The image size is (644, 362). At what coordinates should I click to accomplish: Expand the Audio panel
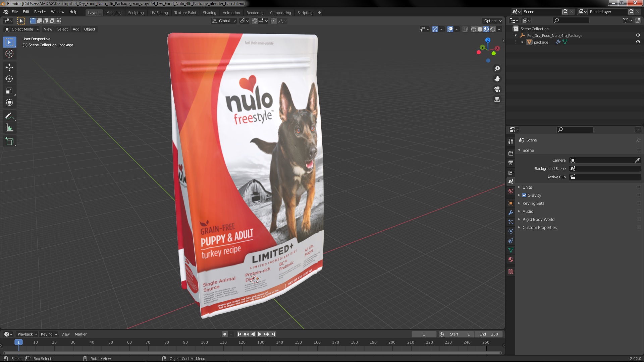click(x=528, y=211)
